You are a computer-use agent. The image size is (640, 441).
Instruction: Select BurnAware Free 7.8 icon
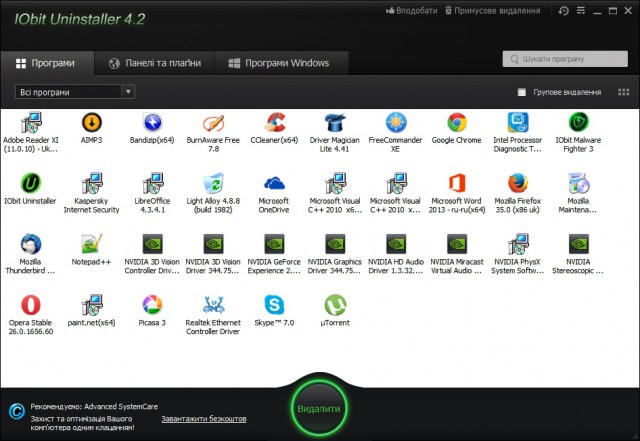tap(213, 122)
